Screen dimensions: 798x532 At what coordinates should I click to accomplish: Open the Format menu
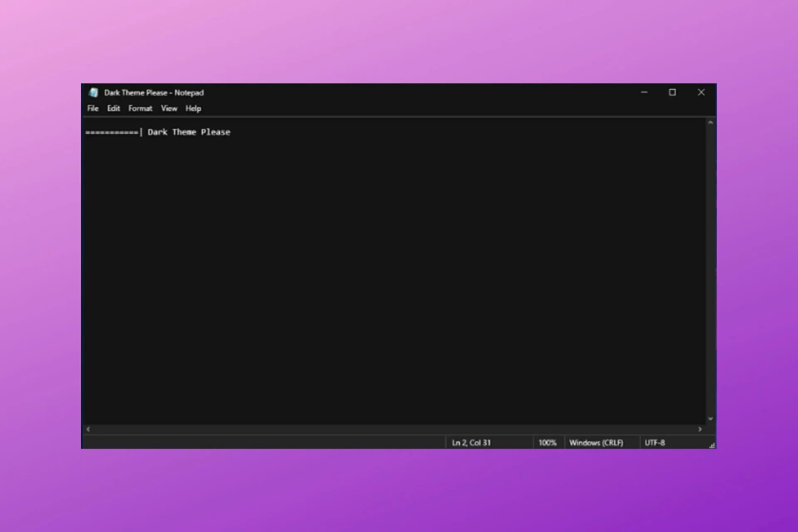coord(140,108)
